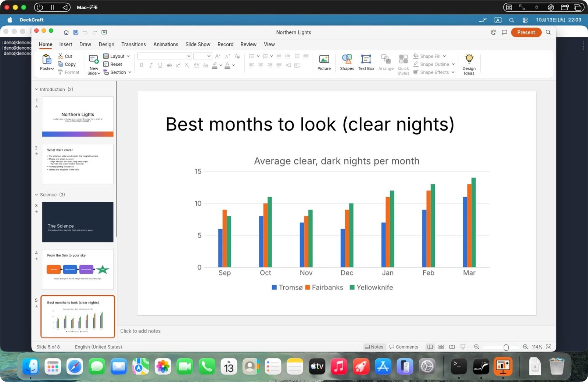Open the font name combo box
This screenshot has width=588, height=382.
tap(165, 56)
